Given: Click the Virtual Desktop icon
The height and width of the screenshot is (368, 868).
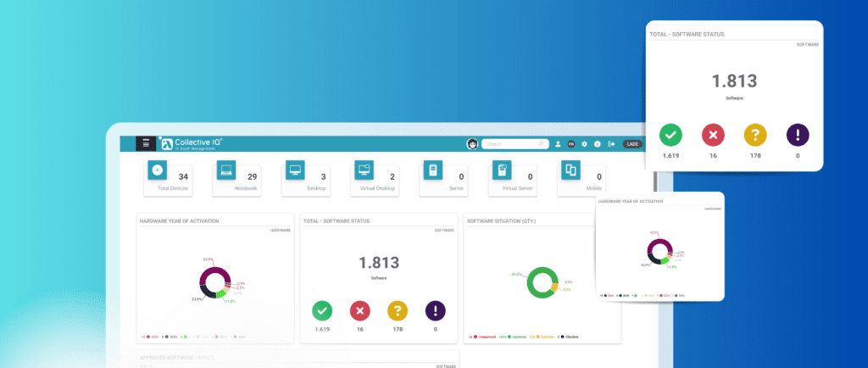Looking at the screenshot, I should pyautogui.click(x=364, y=170).
